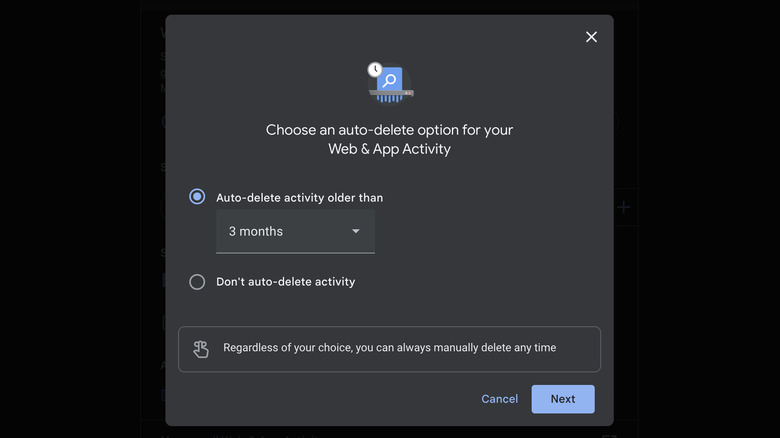The image size is (780, 438).
Task: Close the auto-delete dialog with the X
Action: pyautogui.click(x=591, y=37)
